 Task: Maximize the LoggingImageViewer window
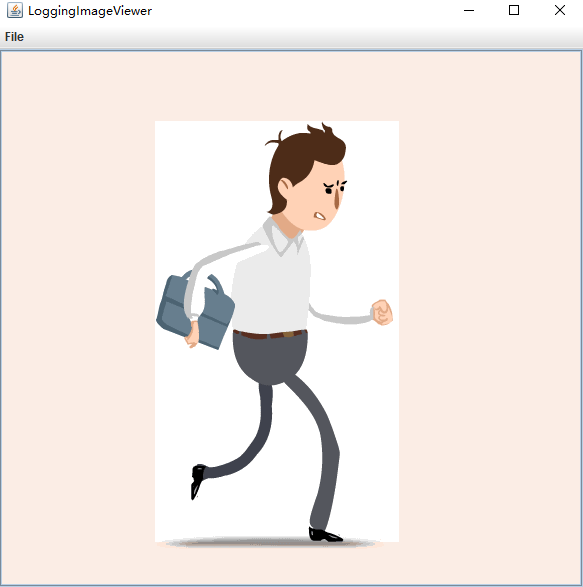514,10
